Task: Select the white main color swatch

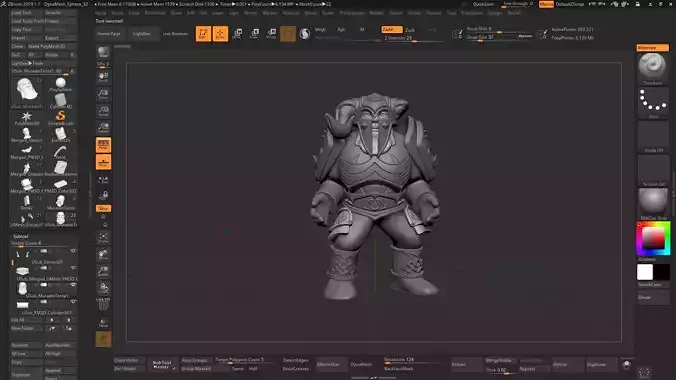Action: point(645,272)
